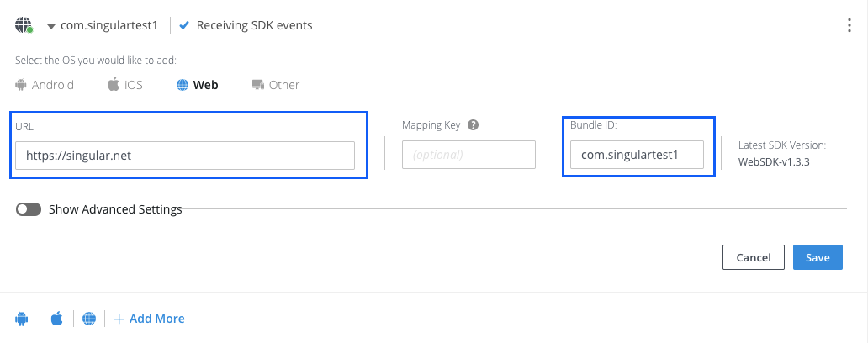Click the Android robot icon at bottom
This screenshot has width=868, height=343.
point(22,319)
